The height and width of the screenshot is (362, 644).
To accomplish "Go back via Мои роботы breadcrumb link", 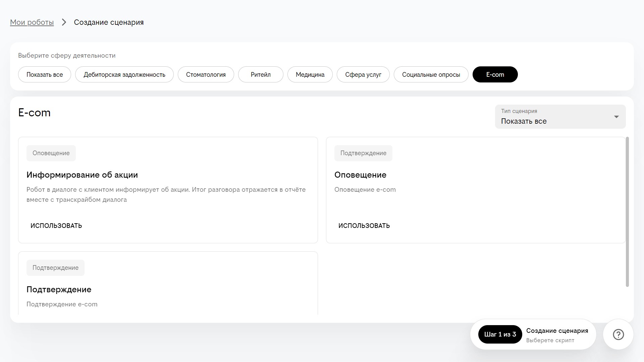I will 32,22.
